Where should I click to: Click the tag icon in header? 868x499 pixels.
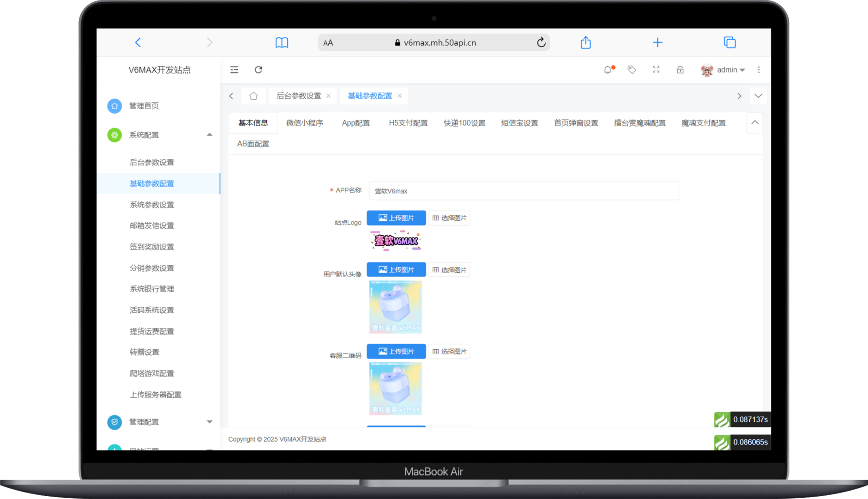pos(631,70)
